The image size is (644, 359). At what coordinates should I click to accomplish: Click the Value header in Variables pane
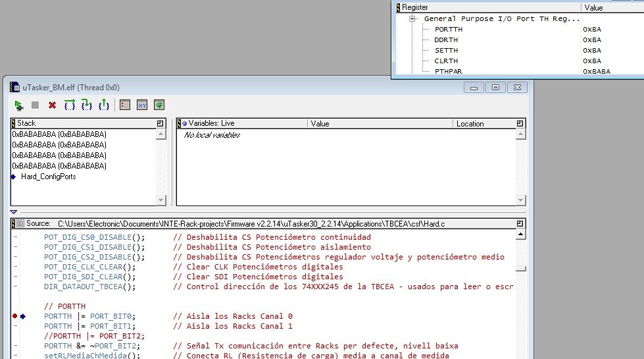380,123
